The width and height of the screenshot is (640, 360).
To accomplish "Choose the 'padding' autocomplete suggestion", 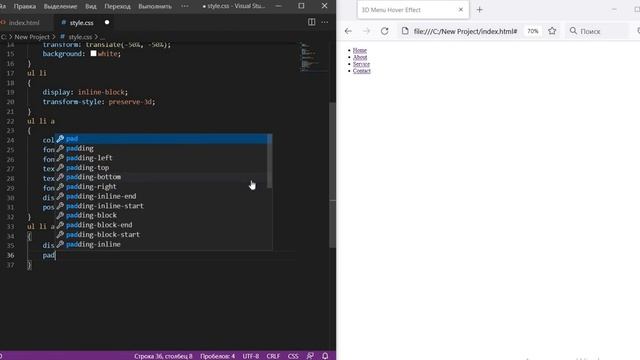I will pyautogui.click(x=162, y=148).
